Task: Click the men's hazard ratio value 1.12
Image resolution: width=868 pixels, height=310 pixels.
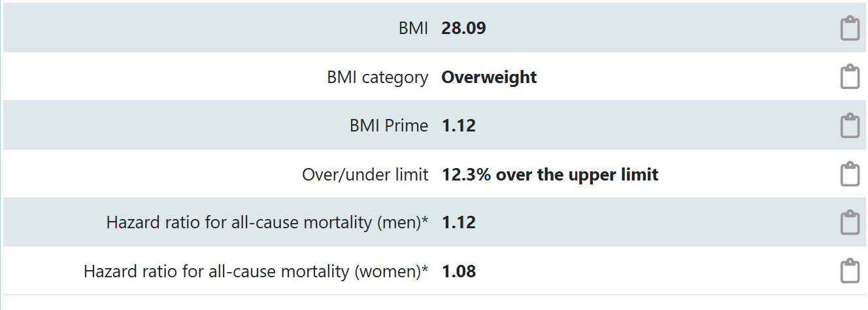Action: (x=459, y=223)
